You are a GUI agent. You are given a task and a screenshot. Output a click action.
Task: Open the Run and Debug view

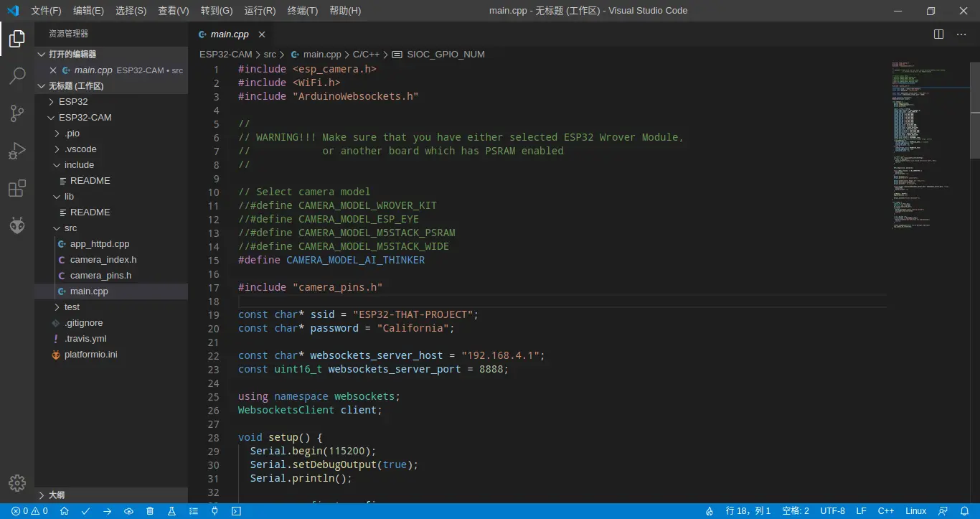click(17, 151)
